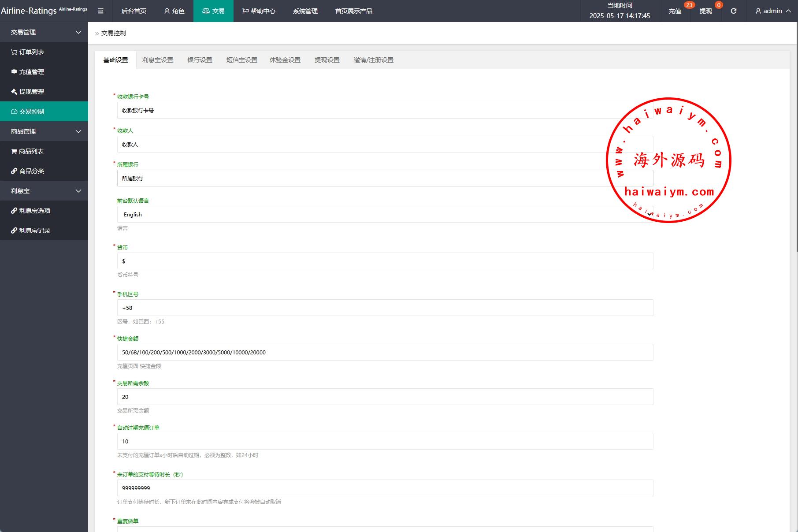Open 商品列表 in the sidebar

tap(28, 151)
